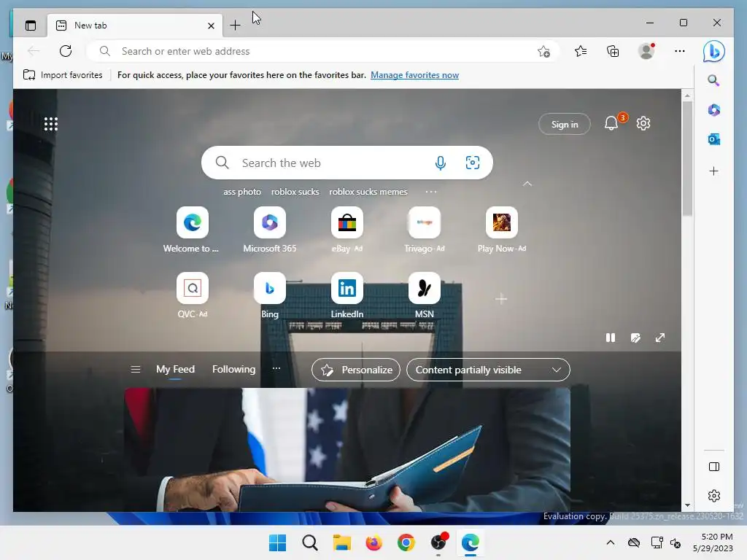Click Import favorites
Screen dimensions: 747x560
(x=63, y=75)
